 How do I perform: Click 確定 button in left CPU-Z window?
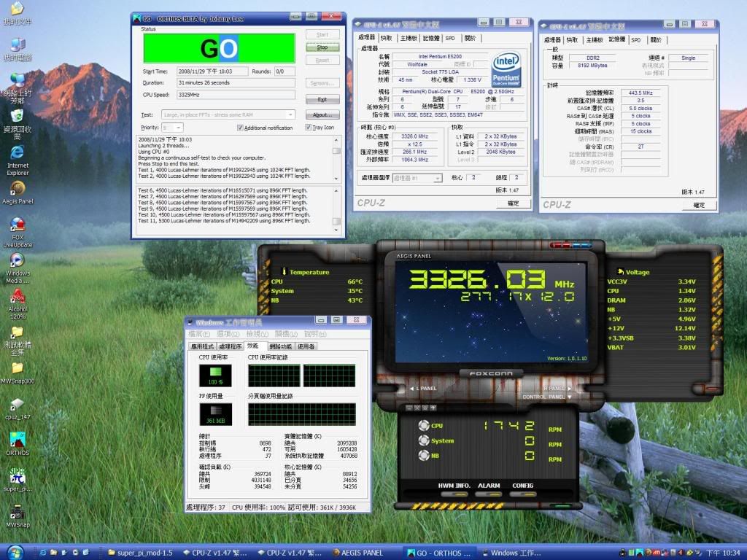513,203
